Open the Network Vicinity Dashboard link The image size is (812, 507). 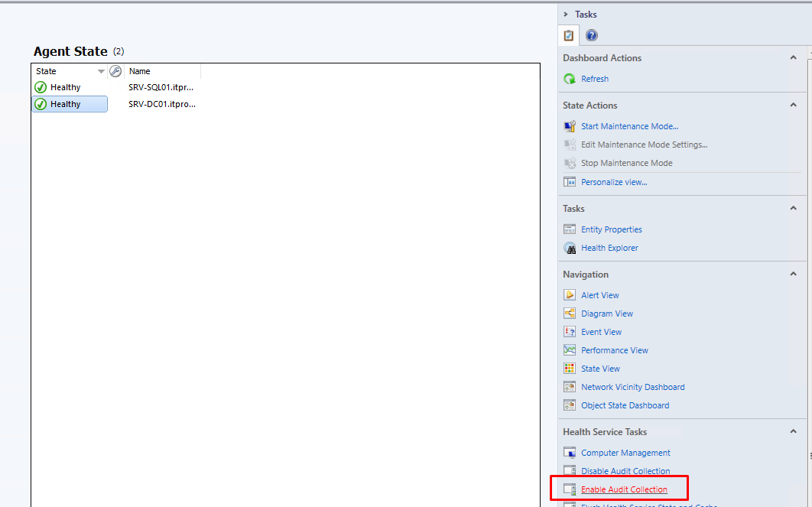coord(633,387)
